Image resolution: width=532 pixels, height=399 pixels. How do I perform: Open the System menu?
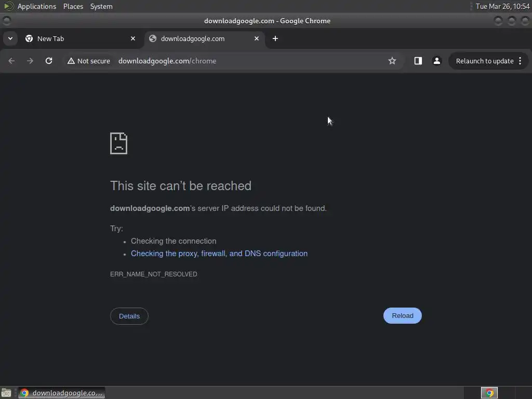(x=101, y=6)
